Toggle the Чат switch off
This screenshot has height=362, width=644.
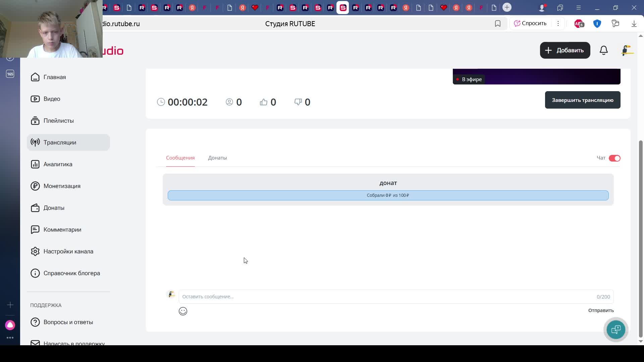tap(614, 158)
